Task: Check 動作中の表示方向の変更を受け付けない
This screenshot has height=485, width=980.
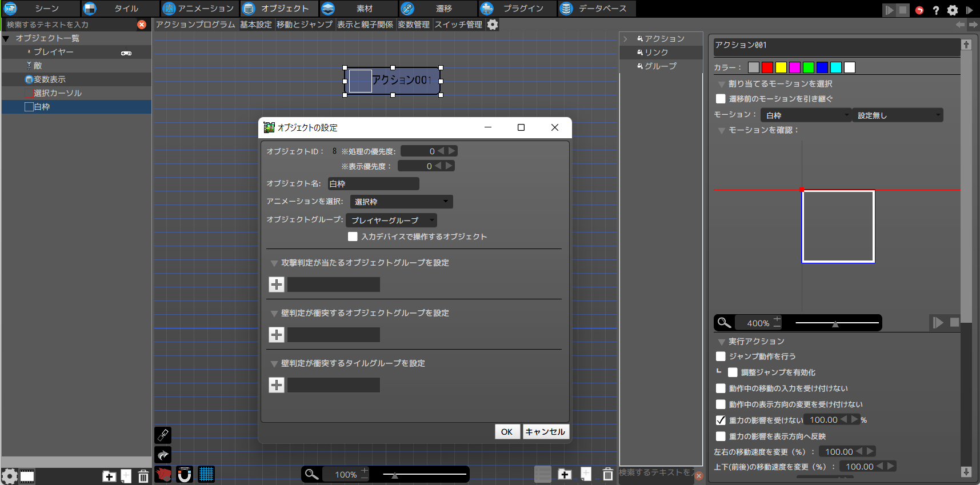Action: pyautogui.click(x=721, y=404)
